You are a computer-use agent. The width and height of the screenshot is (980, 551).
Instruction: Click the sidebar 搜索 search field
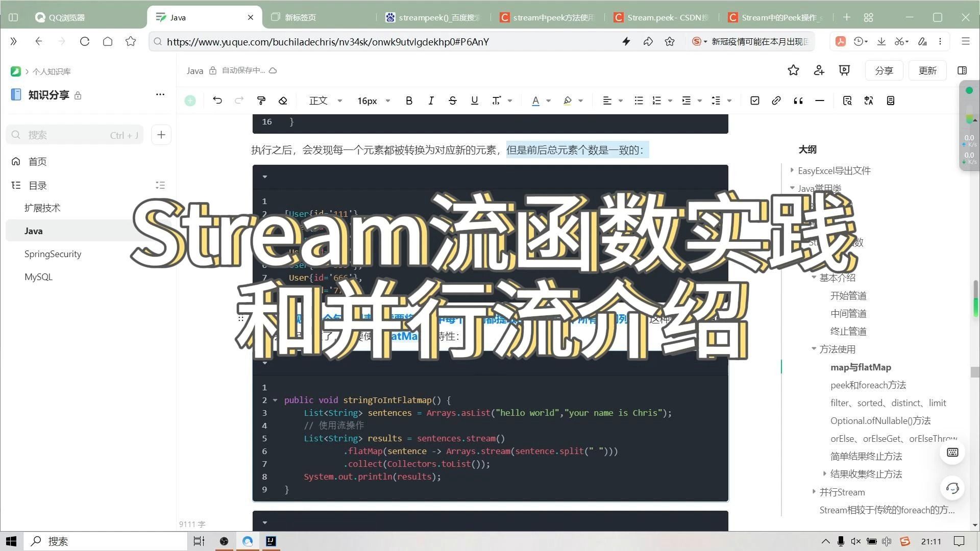click(71, 135)
